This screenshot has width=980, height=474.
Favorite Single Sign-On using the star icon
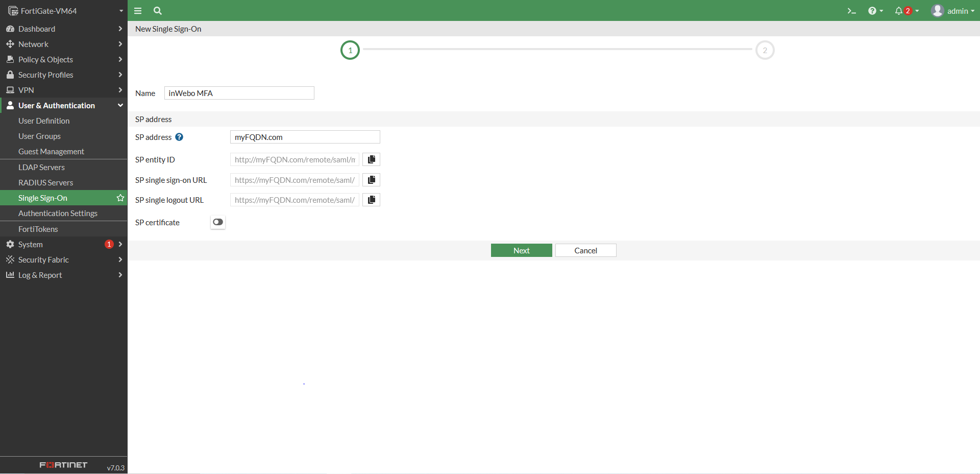(120, 198)
